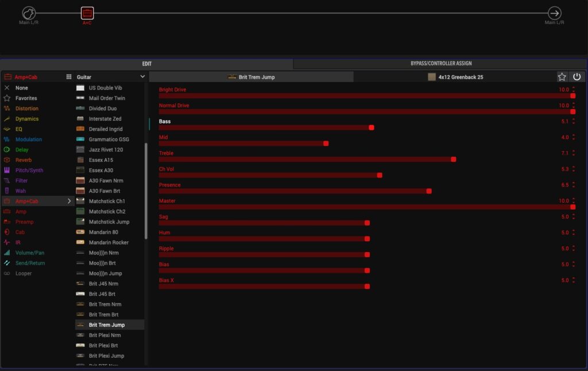
Task: Open the grid view icon beside Amp+Cab
Action: click(69, 76)
